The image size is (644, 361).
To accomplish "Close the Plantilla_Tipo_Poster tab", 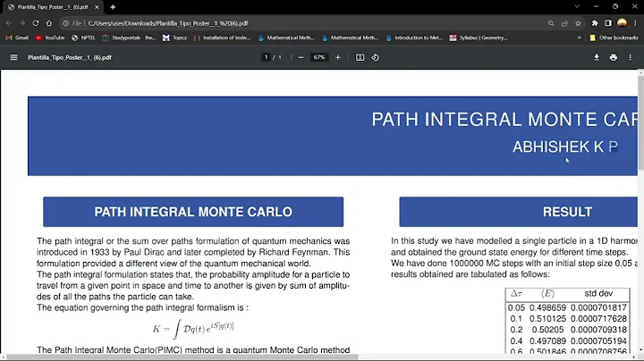I will 97,7.
